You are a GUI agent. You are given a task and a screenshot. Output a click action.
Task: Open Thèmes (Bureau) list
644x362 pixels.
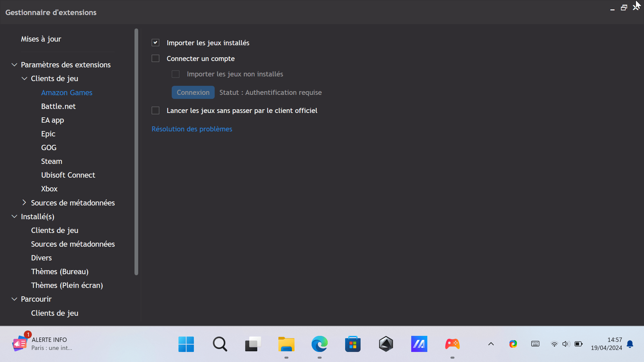[60, 271]
